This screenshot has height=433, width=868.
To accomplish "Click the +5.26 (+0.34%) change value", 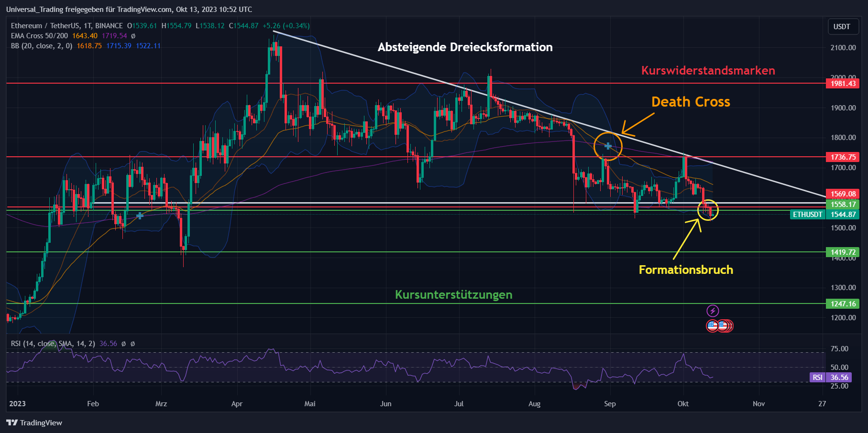I will click(x=286, y=26).
